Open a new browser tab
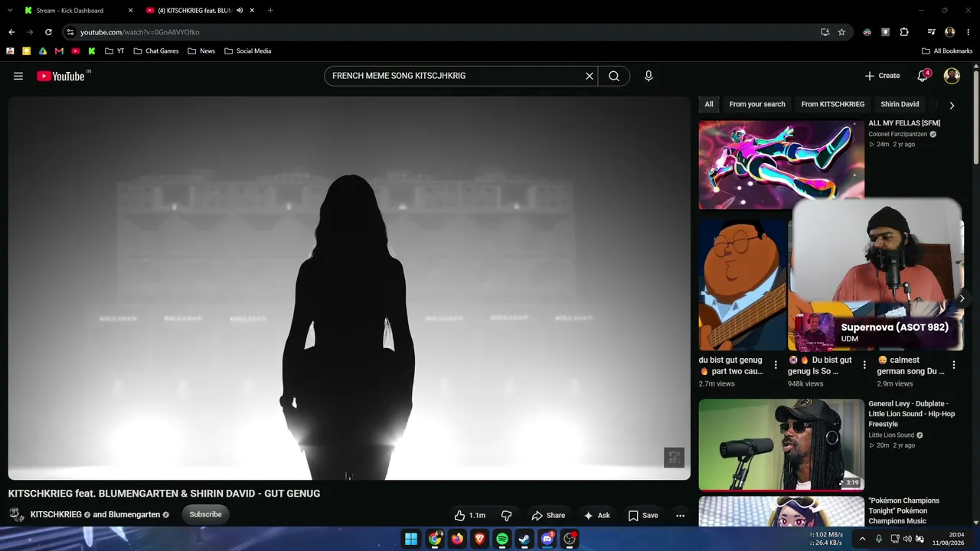 [270, 11]
